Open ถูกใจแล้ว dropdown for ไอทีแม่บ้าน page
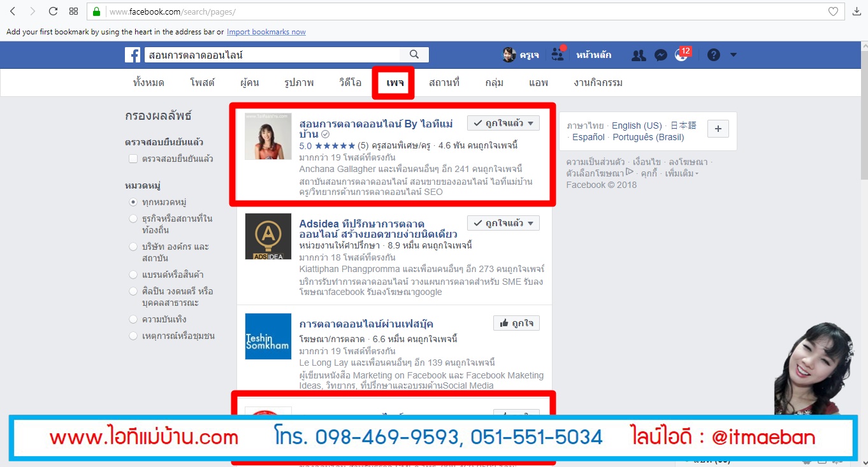Viewport: 868px width, 467px height. point(503,123)
